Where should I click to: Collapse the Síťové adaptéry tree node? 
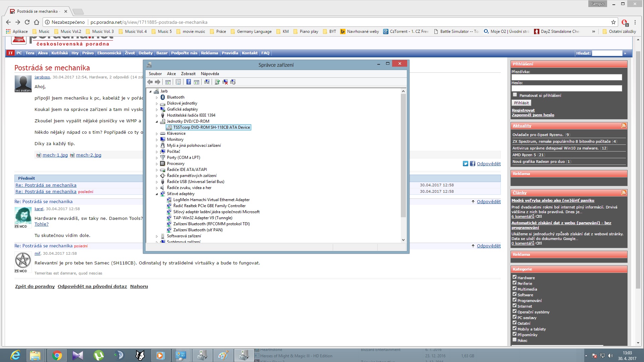point(157,194)
